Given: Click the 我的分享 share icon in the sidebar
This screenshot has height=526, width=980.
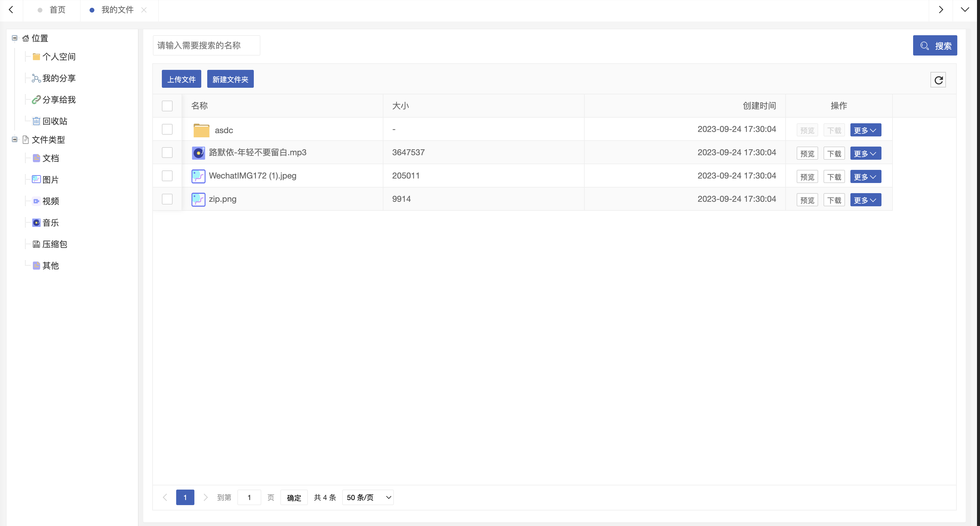Looking at the screenshot, I should pos(36,78).
